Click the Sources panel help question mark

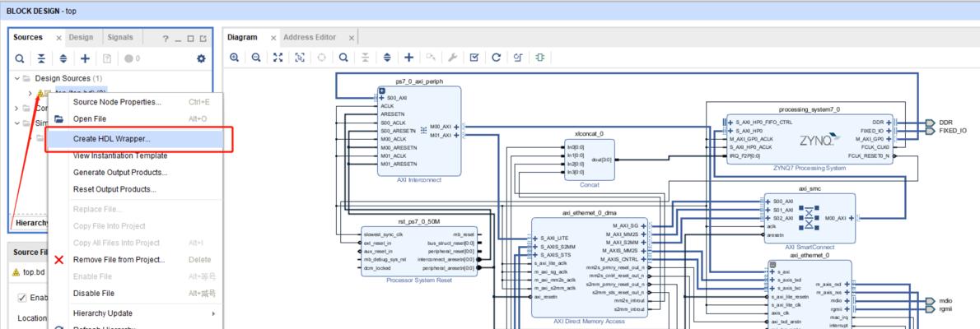tap(166, 38)
